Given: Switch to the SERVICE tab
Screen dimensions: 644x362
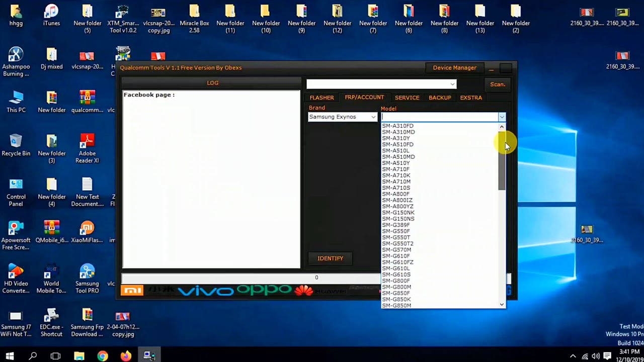Looking at the screenshot, I should (407, 98).
